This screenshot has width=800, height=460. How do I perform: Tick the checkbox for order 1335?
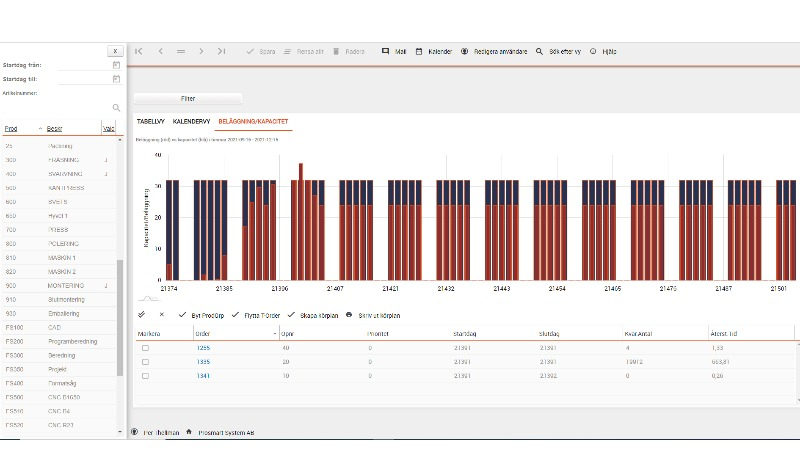(145, 362)
